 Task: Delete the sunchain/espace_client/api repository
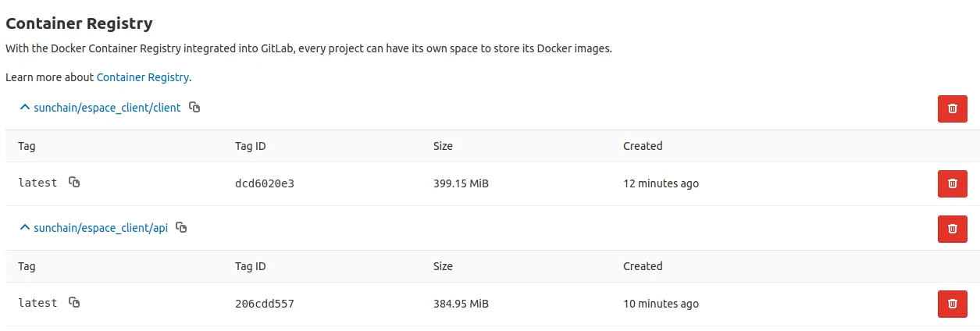click(x=952, y=229)
